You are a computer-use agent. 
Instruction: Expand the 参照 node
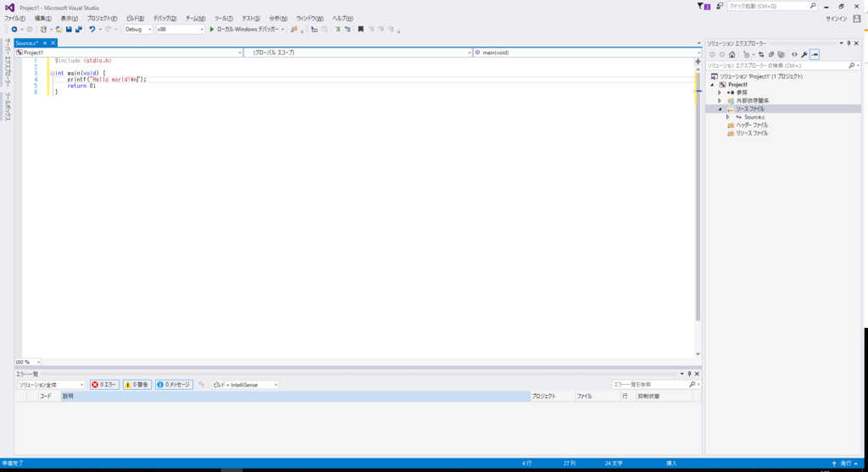pos(721,93)
